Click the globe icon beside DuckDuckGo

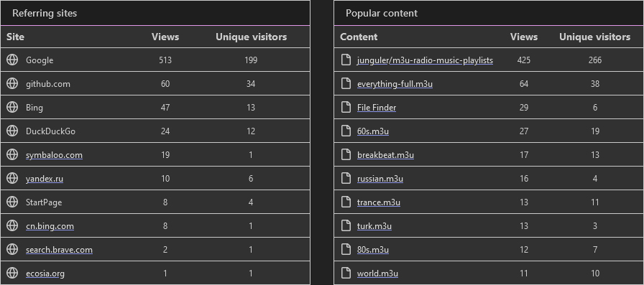point(12,131)
